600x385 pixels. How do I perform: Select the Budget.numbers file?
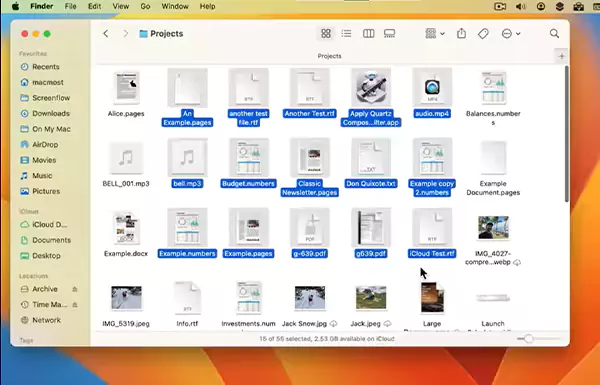coord(248,163)
